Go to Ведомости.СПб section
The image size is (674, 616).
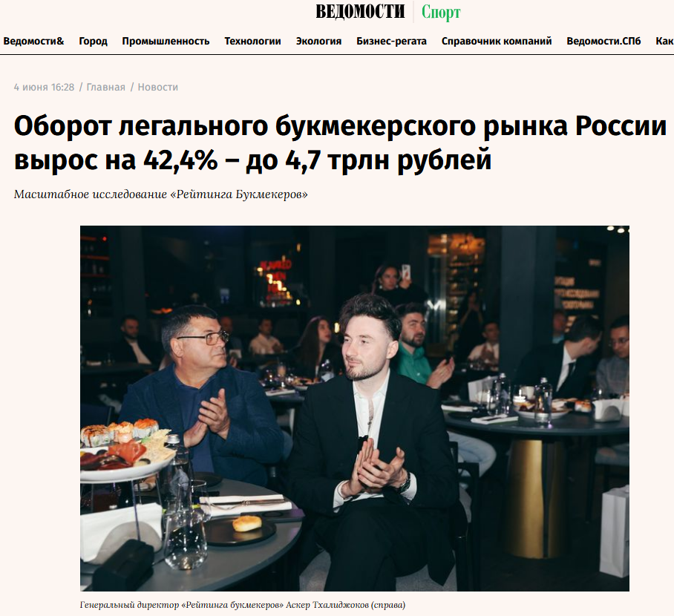603,42
